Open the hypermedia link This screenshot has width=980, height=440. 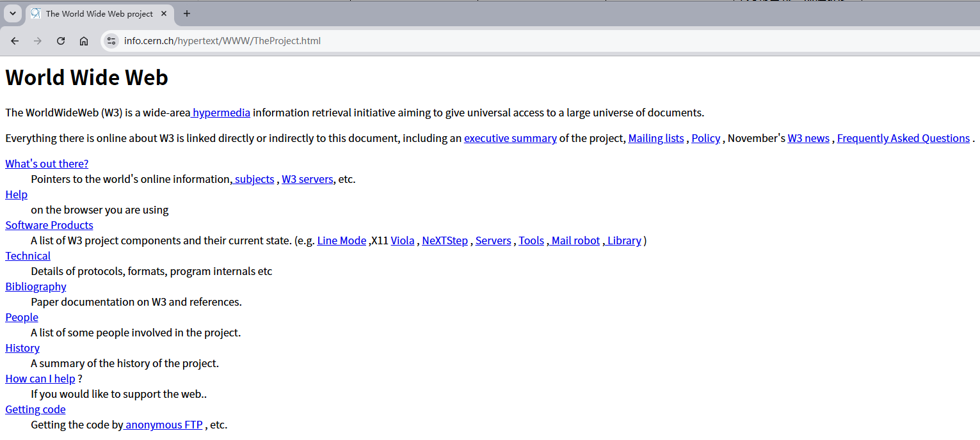220,113
